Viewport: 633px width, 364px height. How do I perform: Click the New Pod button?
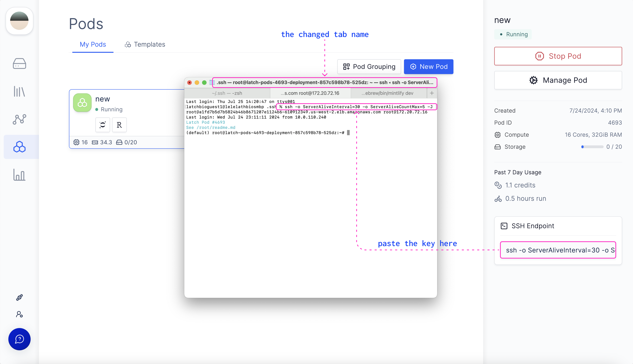(x=428, y=67)
